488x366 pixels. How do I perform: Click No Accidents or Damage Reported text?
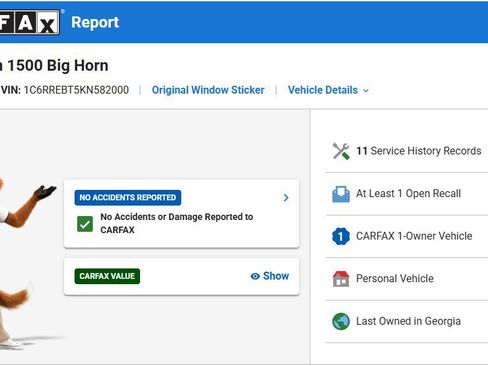(177, 223)
